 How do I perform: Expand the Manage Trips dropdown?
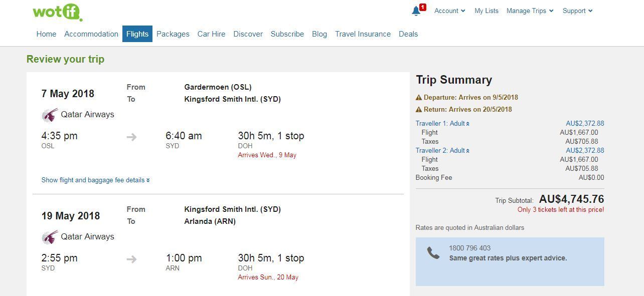(x=530, y=11)
